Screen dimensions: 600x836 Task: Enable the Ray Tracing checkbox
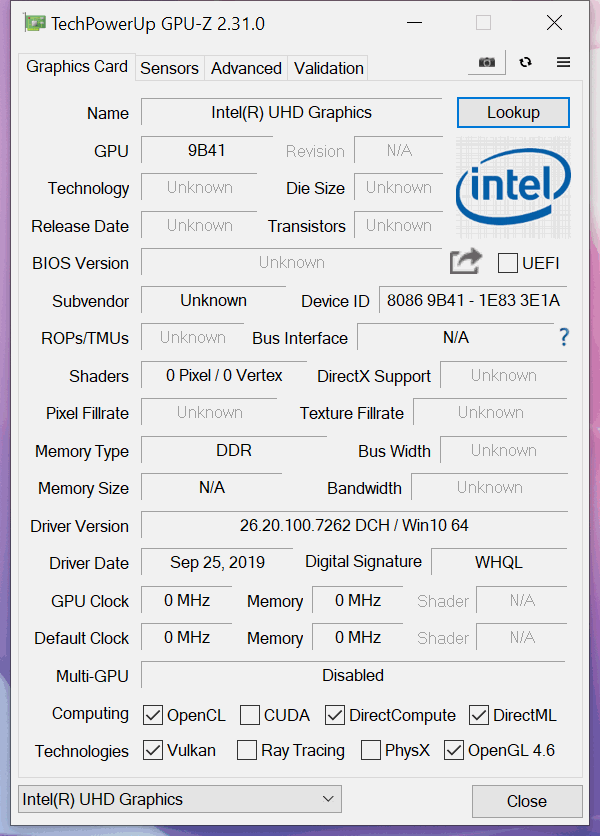[247, 750]
